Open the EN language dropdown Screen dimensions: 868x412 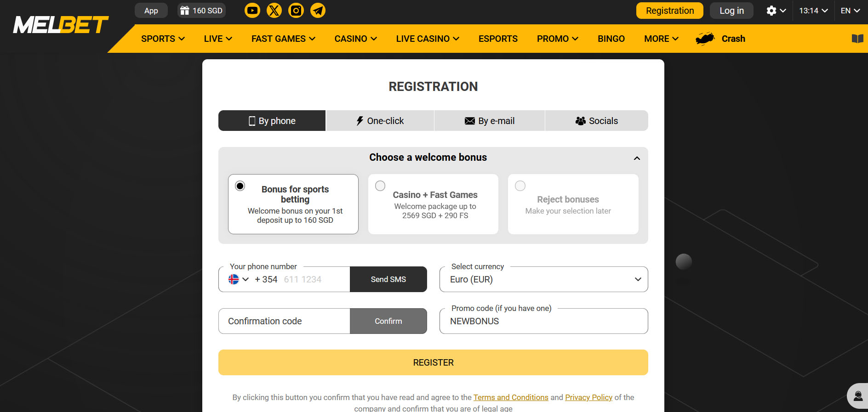(850, 11)
